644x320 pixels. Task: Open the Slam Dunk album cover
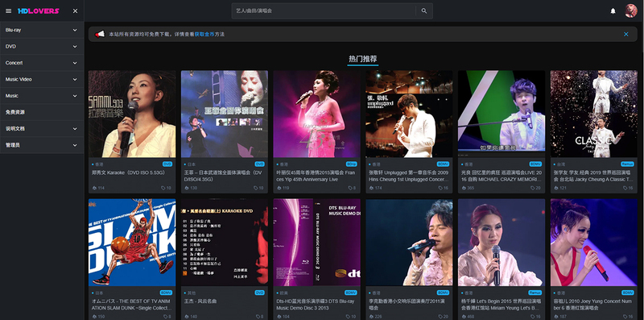(132, 243)
